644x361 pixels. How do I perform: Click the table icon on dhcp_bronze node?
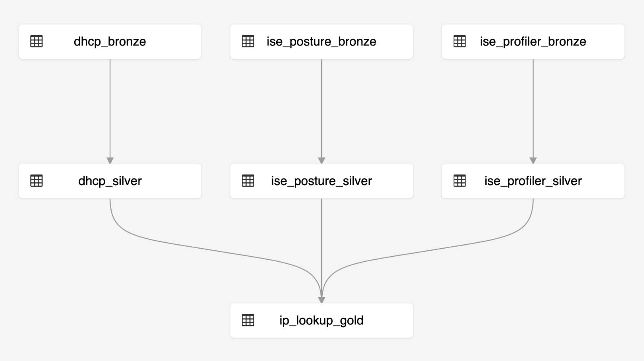(37, 42)
